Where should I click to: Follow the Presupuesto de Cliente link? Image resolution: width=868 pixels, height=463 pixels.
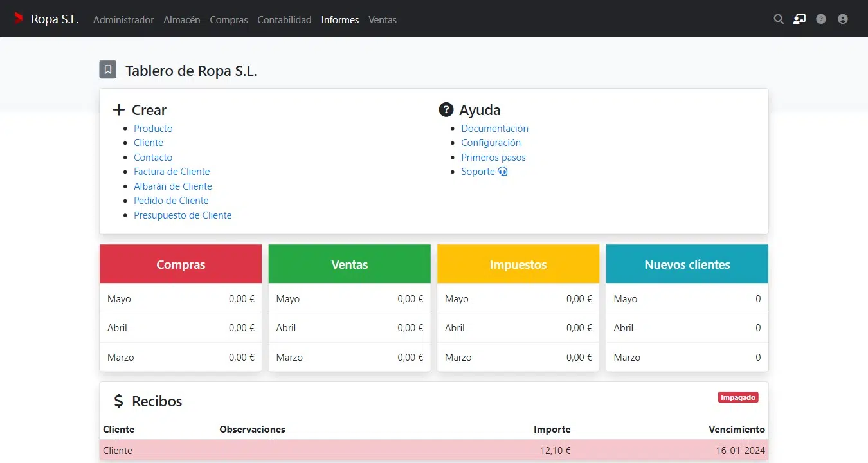183,215
